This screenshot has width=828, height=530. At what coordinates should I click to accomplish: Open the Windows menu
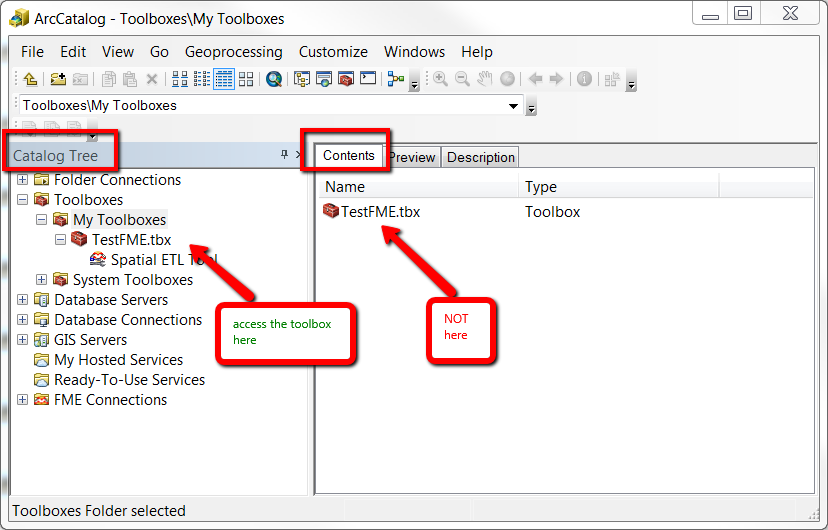[x=415, y=52]
